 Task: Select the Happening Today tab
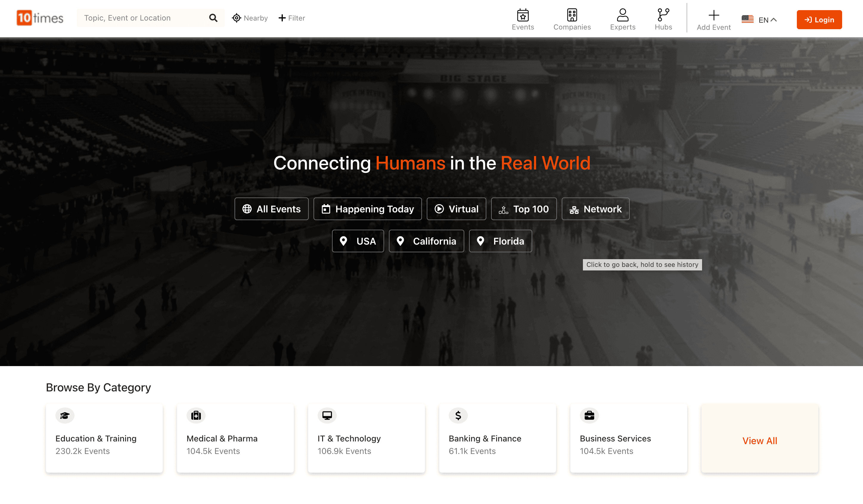367,209
